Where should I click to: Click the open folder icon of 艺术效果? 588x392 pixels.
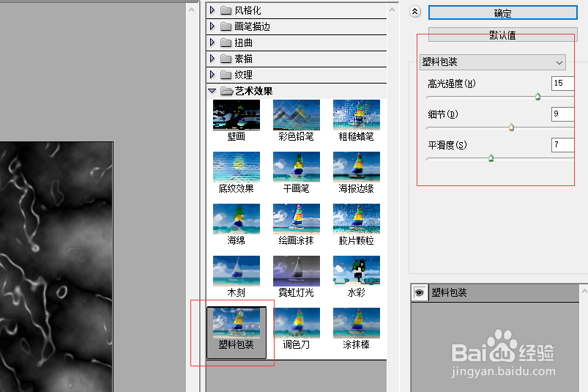coord(226,91)
